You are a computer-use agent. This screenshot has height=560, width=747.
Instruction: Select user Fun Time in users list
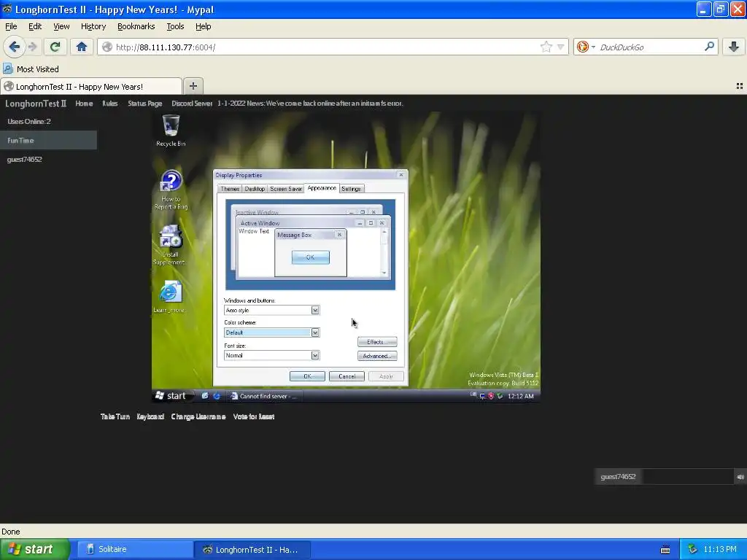pos(49,141)
